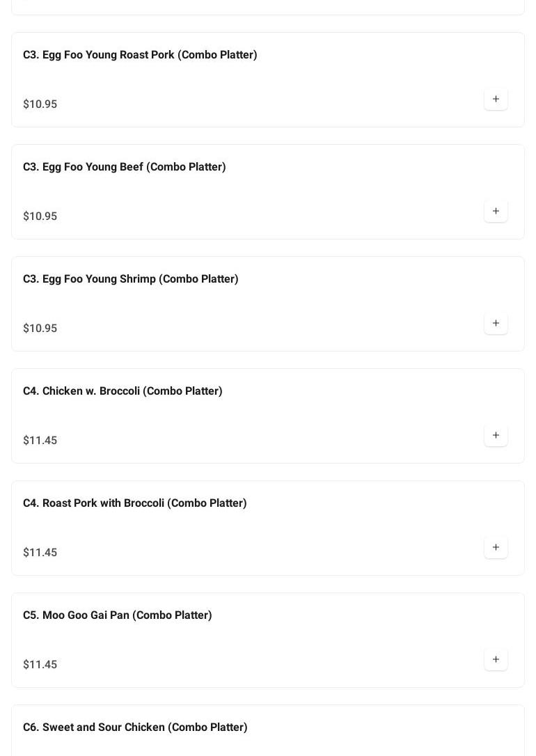This screenshot has width=536, height=756.
Task: Add Egg Foo Young Shrimp combo platter
Action: (x=496, y=323)
